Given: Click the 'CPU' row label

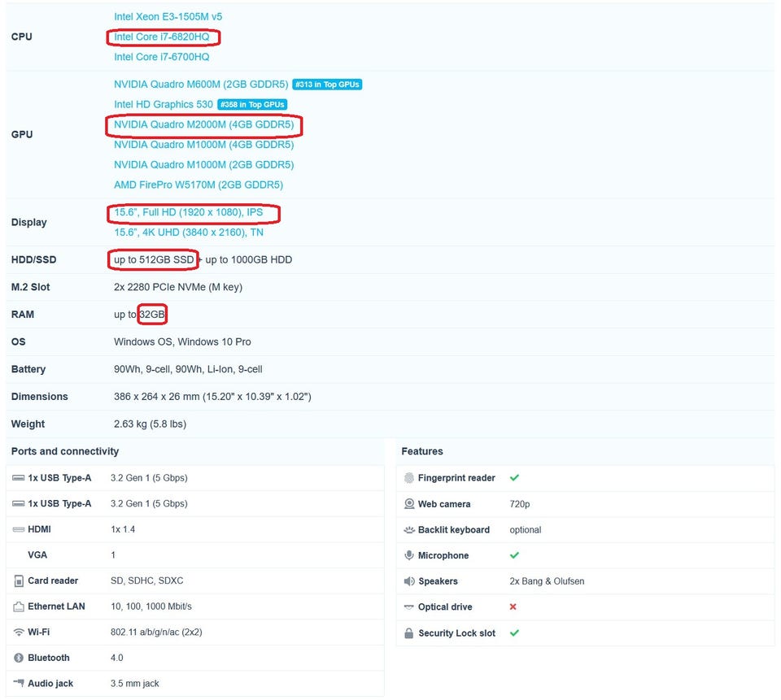Looking at the screenshot, I should pyautogui.click(x=21, y=37).
